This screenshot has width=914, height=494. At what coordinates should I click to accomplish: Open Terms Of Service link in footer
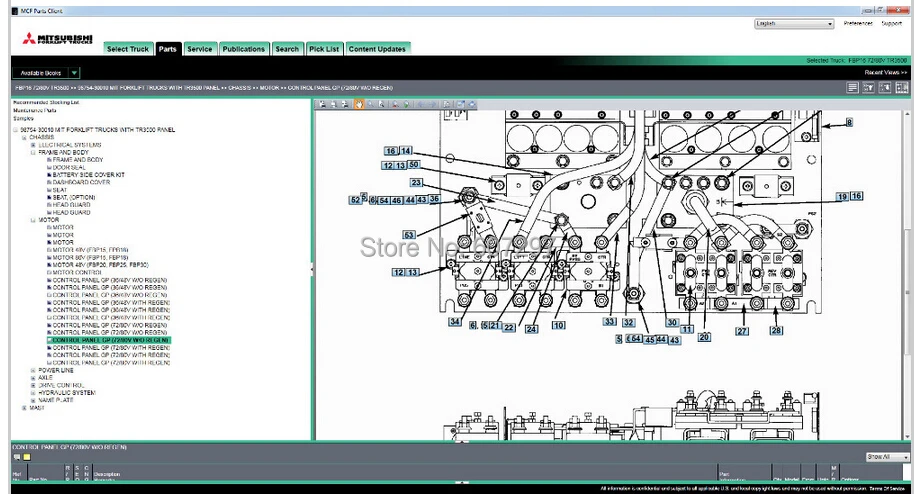887,489
